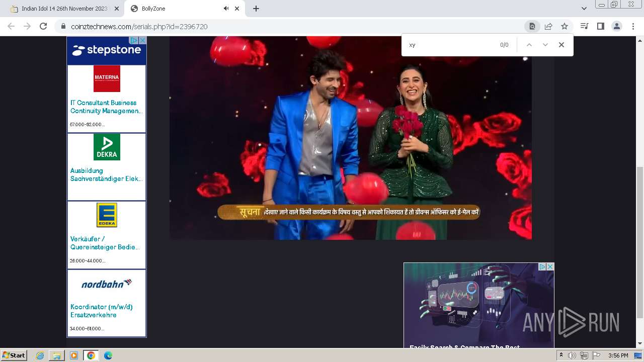Close the stepstone sidebar ad
Image resolution: width=644 pixels, height=362 pixels.
pos(142,40)
